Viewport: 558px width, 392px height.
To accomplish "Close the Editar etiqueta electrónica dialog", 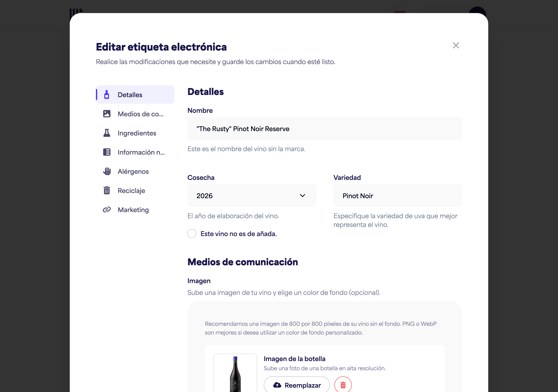I will point(456,46).
